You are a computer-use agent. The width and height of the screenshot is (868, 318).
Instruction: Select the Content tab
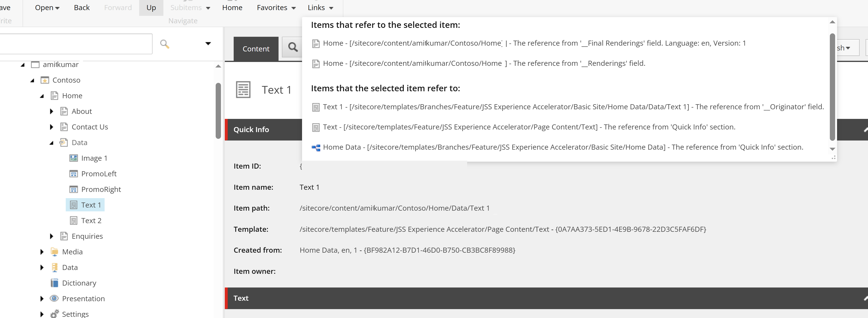256,49
